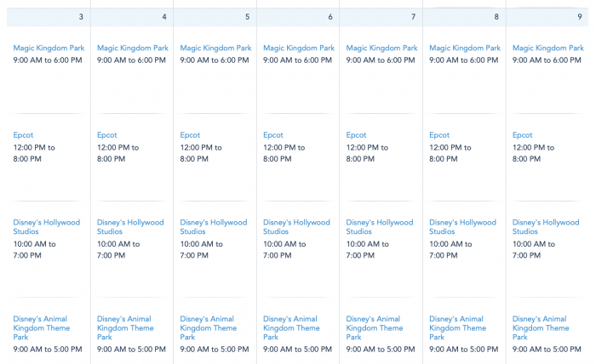This screenshot has height=364, width=596.
Task: Open Disney's Animal Kingdom link under day 6
Action: click(x=291, y=327)
